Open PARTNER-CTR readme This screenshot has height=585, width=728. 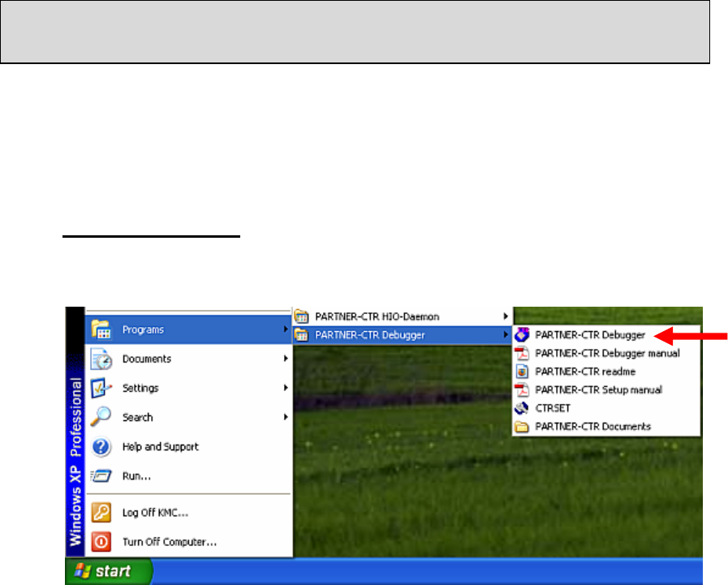[606, 372]
